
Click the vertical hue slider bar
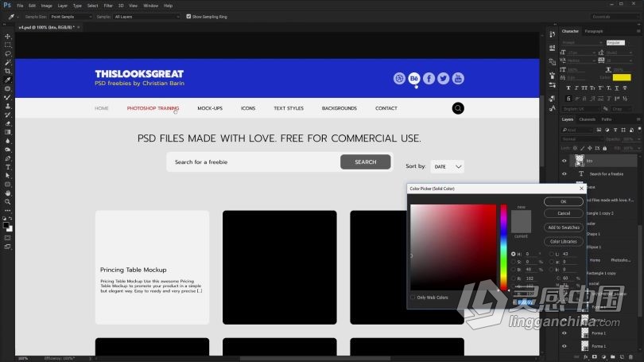pyautogui.click(x=503, y=247)
